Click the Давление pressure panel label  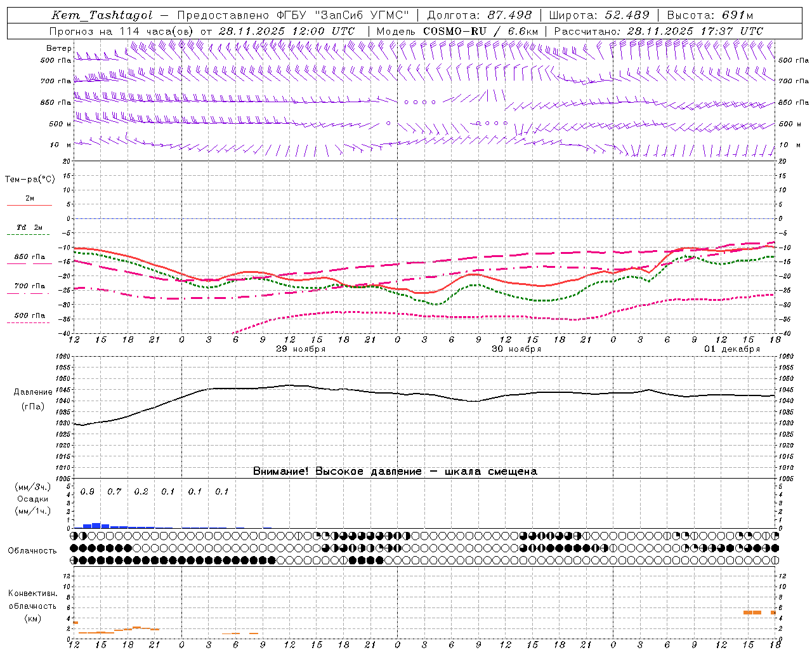pyautogui.click(x=33, y=392)
